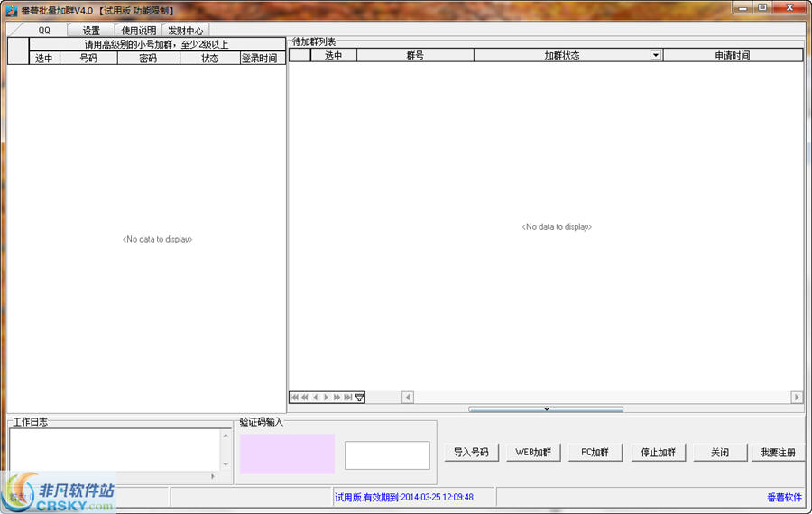Image resolution: width=812 pixels, height=514 pixels.
Task: Click the prior page navigator icon
Action: pos(305,398)
